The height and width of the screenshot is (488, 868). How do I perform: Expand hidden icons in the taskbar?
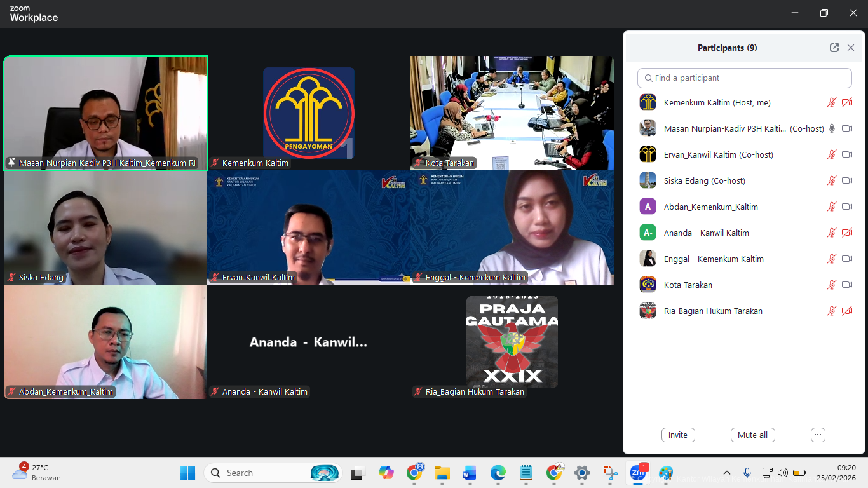click(727, 473)
